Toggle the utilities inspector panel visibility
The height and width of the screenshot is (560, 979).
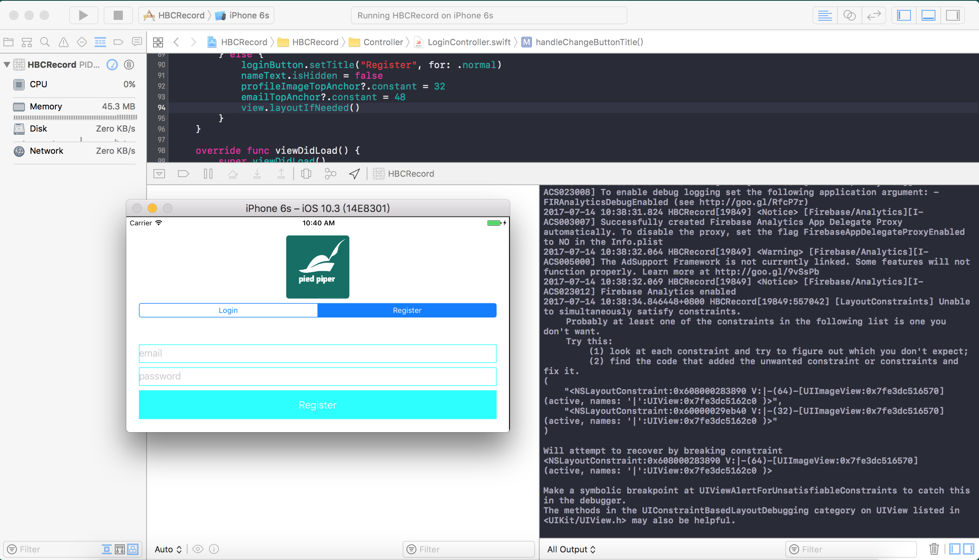point(953,15)
